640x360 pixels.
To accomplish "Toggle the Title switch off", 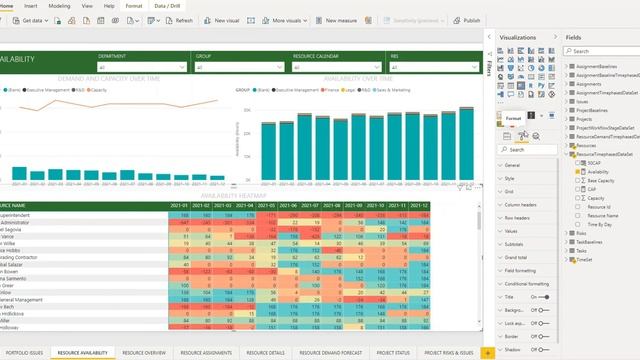I will pos(544,297).
